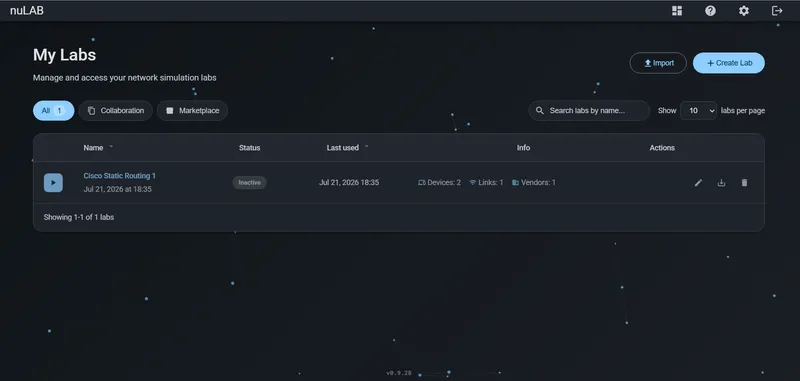This screenshot has height=381, width=800.
Task: Click the search magnifier icon
Action: [540, 111]
